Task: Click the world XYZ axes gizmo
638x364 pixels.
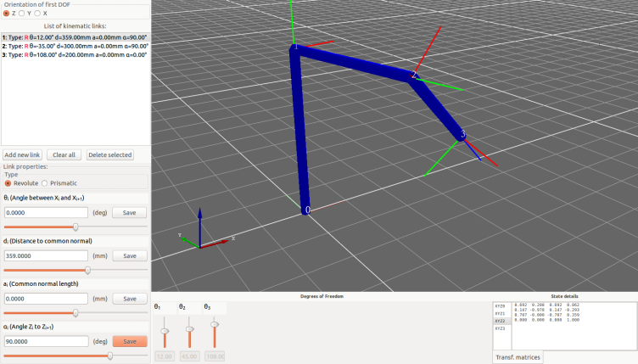Action: [200, 232]
